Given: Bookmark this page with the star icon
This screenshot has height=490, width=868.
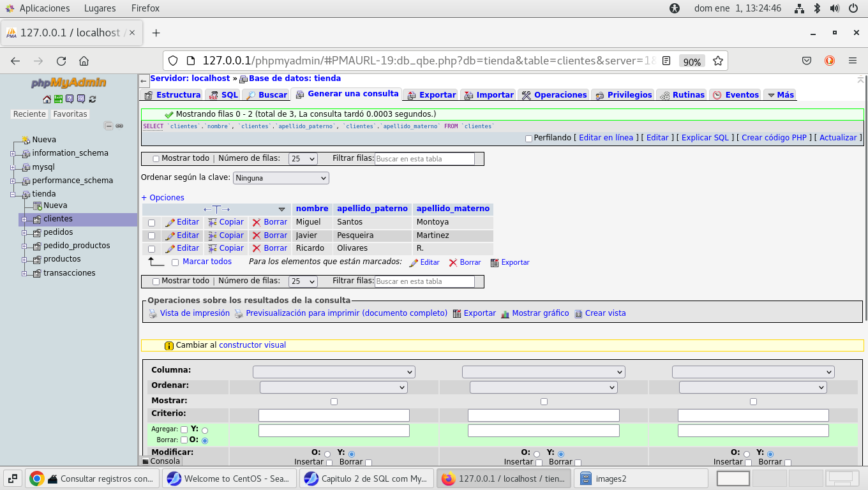Looking at the screenshot, I should coord(718,61).
